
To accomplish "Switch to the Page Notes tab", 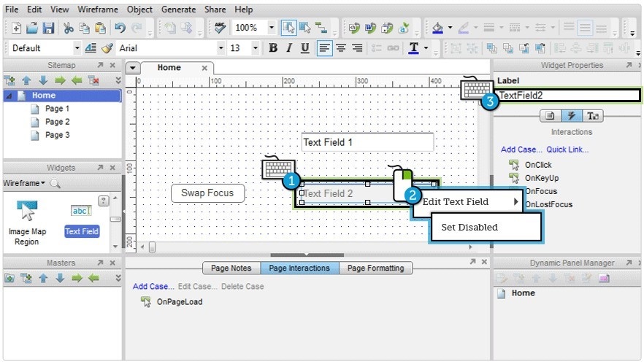I will pyautogui.click(x=231, y=268).
